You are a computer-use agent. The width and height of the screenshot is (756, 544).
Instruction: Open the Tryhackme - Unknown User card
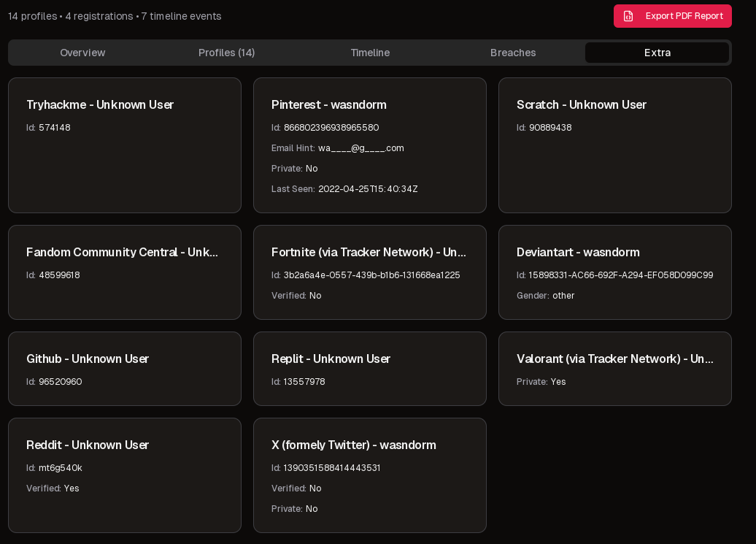point(124,145)
